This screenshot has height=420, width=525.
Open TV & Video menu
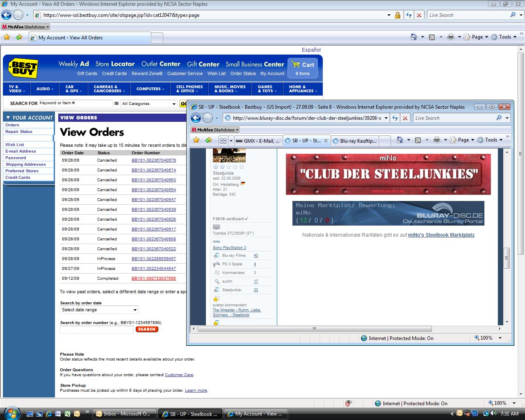click(x=17, y=89)
